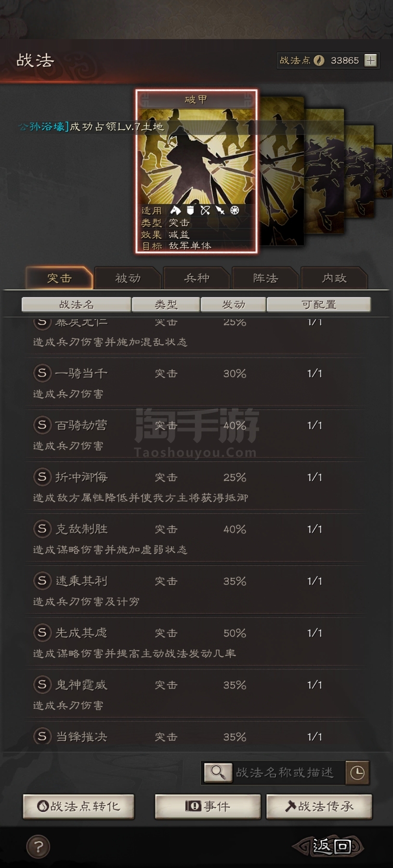393x868 pixels.
Task: Click the 战法传承 button
Action: 319,806
